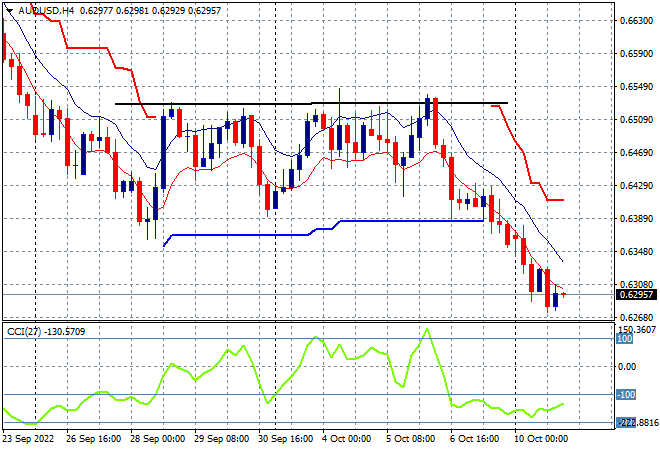
Task: Click the 28 Sep 00:00 time label
Action: [x=157, y=439]
